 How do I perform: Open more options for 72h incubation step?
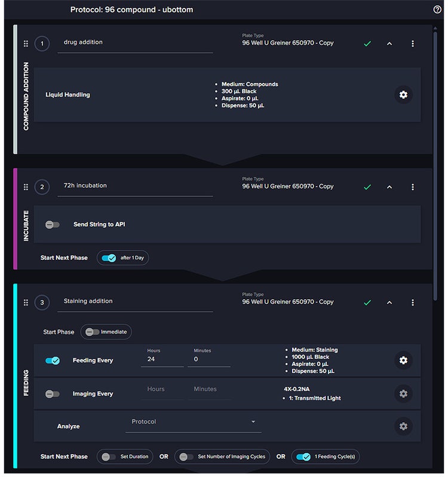[413, 187]
